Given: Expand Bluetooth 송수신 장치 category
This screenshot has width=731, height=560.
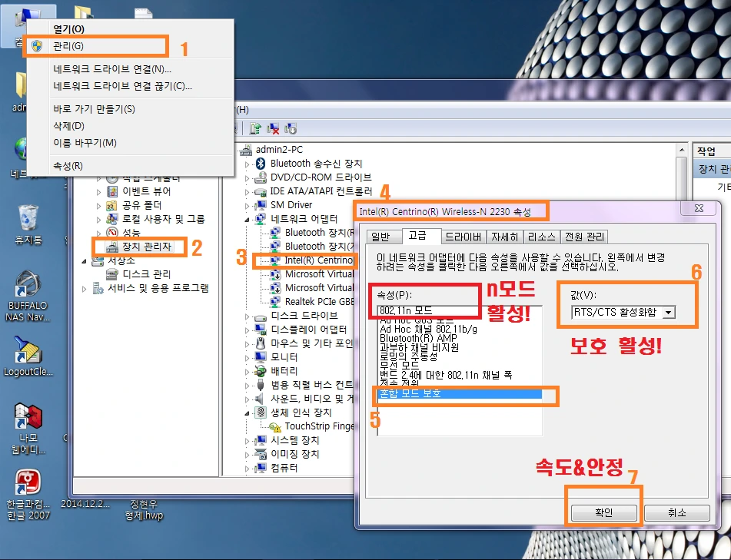Looking at the screenshot, I should click(247, 164).
